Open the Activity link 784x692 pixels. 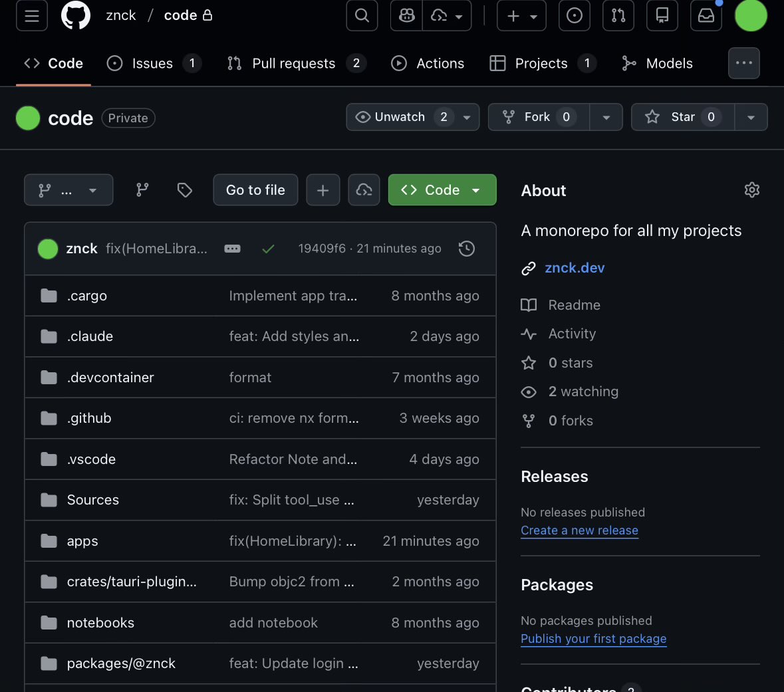pos(571,334)
